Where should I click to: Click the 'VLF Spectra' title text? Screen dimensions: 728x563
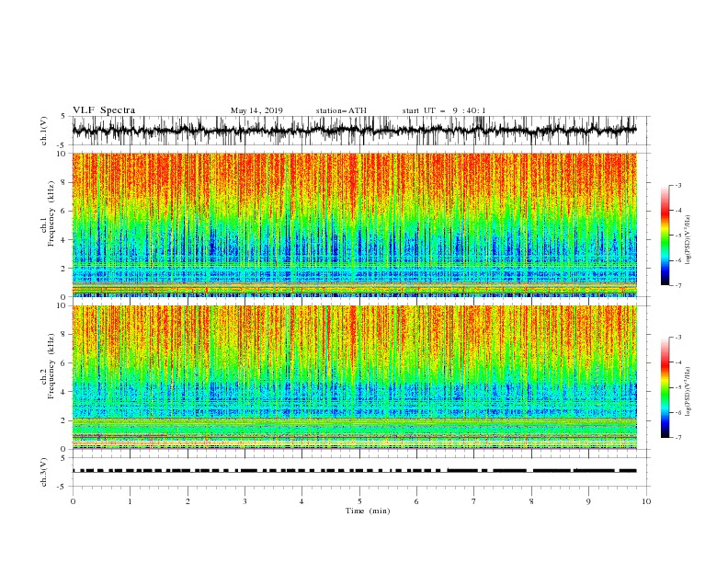coord(104,110)
